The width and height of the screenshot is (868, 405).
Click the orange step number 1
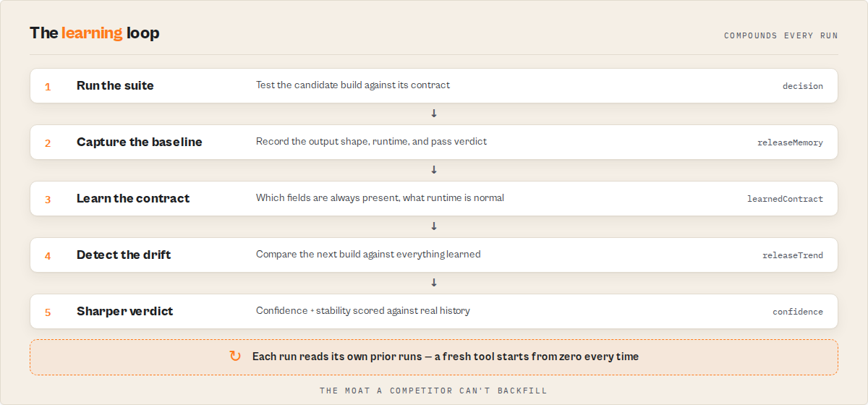48,86
